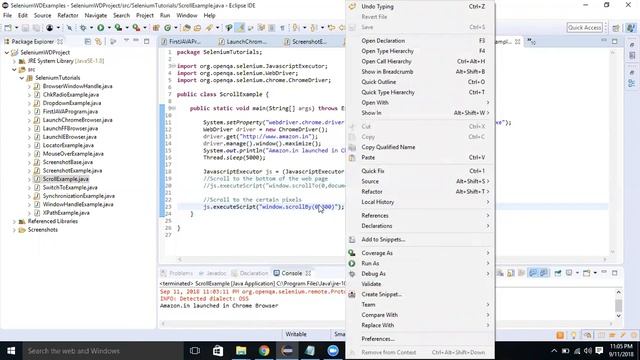Expand the Referenced Libraries node
Image resolution: width=640 pixels, height=360 pixels.
point(14,222)
